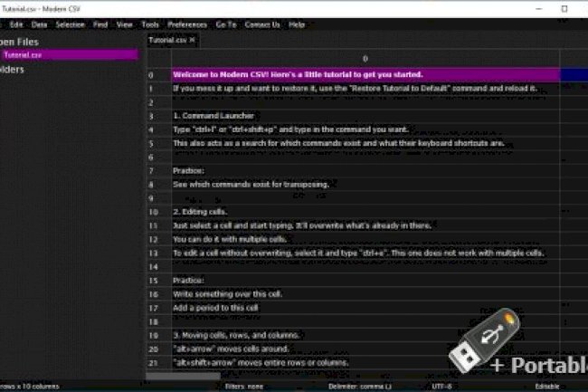Screen dimensions: 588x392
Task: Open the Help menu
Action: point(296,24)
